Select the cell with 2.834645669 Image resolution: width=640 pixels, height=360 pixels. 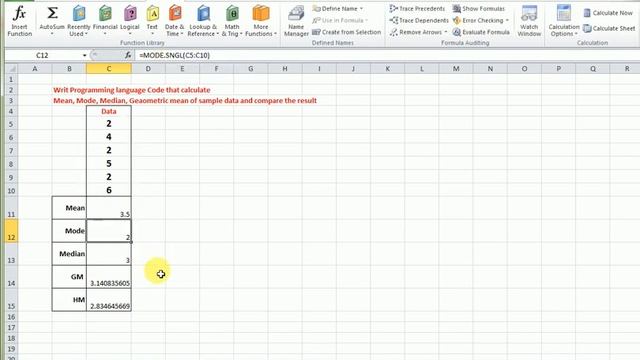coord(109,300)
